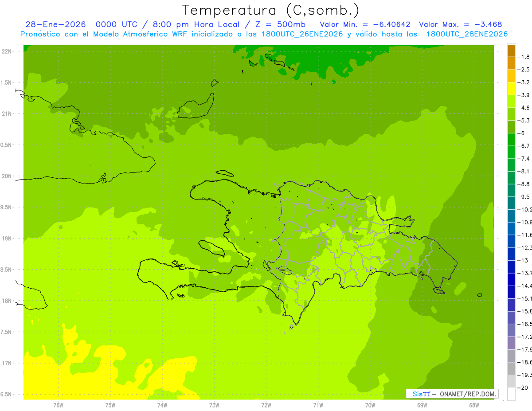Click the "18N" latitude label

click(x=8, y=301)
